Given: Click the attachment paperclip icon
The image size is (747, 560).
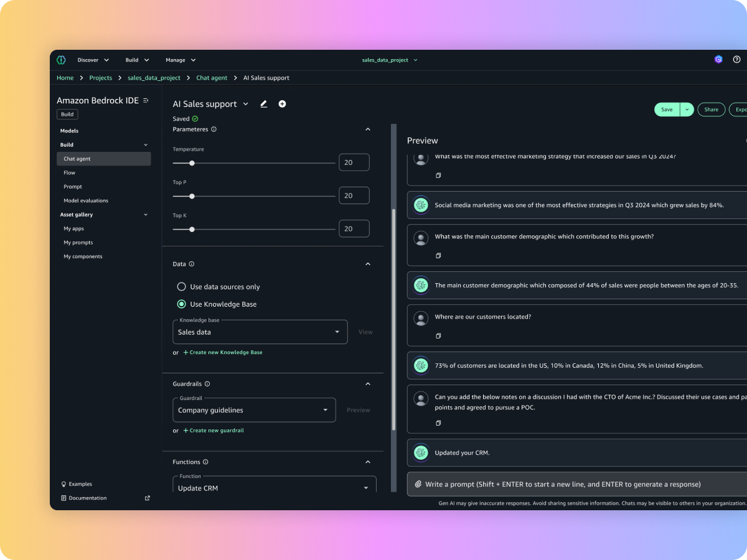Looking at the screenshot, I should click(x=418, y=484).
